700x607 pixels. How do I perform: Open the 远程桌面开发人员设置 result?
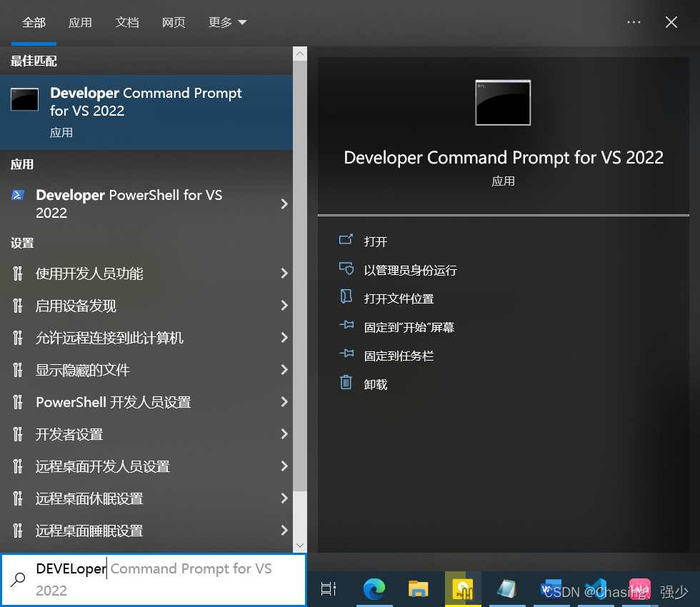point(146,466)
